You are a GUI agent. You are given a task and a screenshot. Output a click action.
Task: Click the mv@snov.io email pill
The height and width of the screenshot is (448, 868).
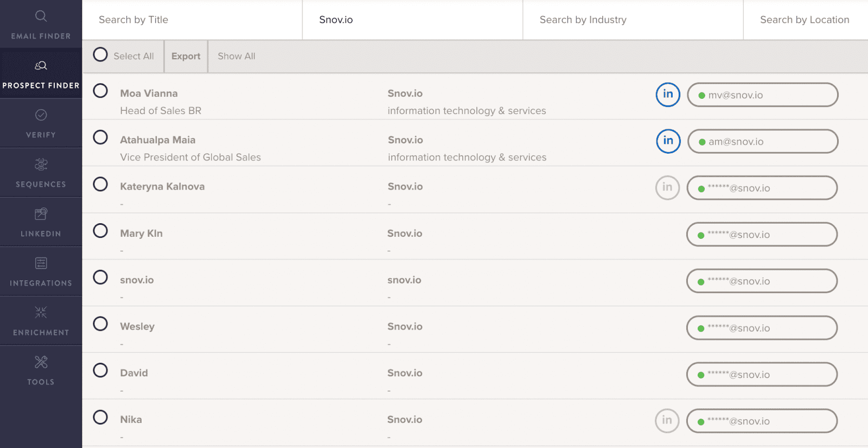[762, 95]
